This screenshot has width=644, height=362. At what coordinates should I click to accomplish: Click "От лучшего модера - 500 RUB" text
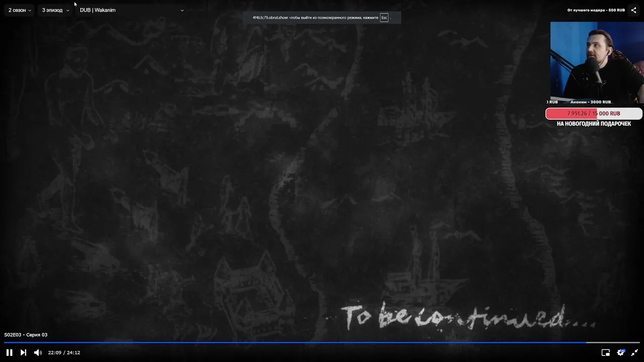[596, 10]
